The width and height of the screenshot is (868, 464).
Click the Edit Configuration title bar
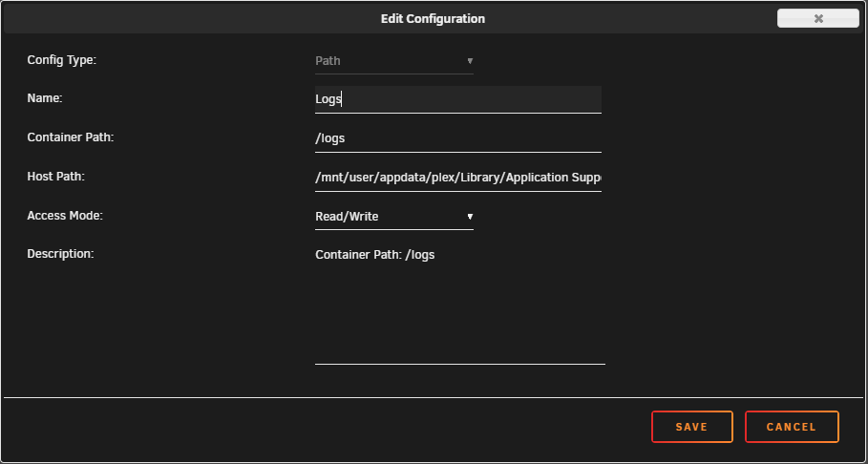tap(433, 19)
